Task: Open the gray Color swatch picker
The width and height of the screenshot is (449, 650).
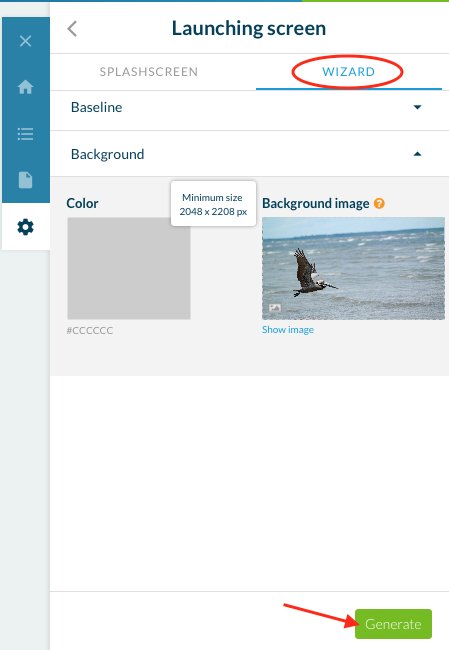Action: pos(129,268)
